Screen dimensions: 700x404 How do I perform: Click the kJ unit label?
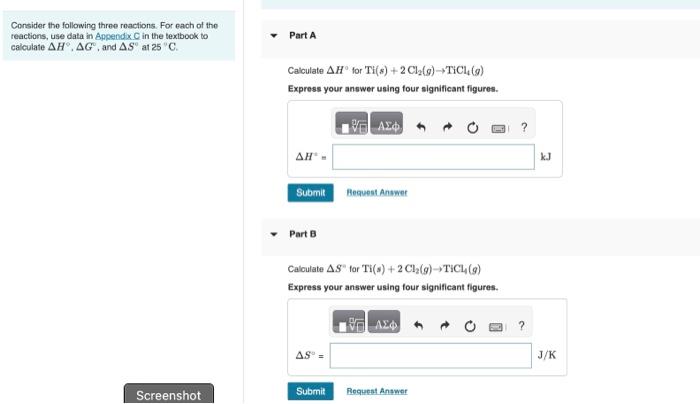coord(546,157)
